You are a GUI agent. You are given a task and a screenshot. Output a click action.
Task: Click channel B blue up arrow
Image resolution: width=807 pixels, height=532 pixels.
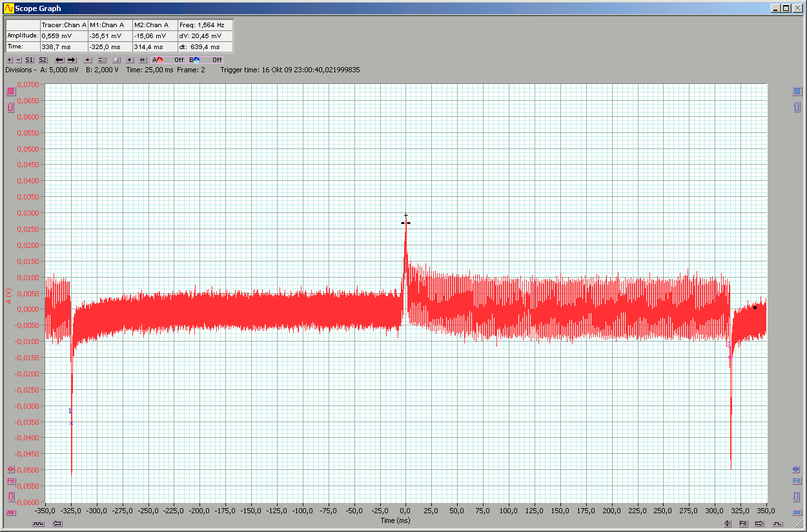797,107
